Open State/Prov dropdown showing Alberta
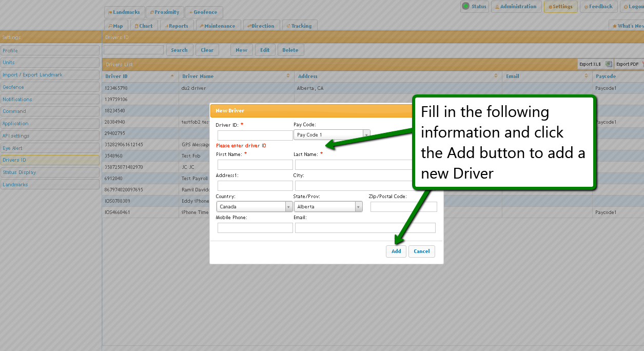 (358, 207)
